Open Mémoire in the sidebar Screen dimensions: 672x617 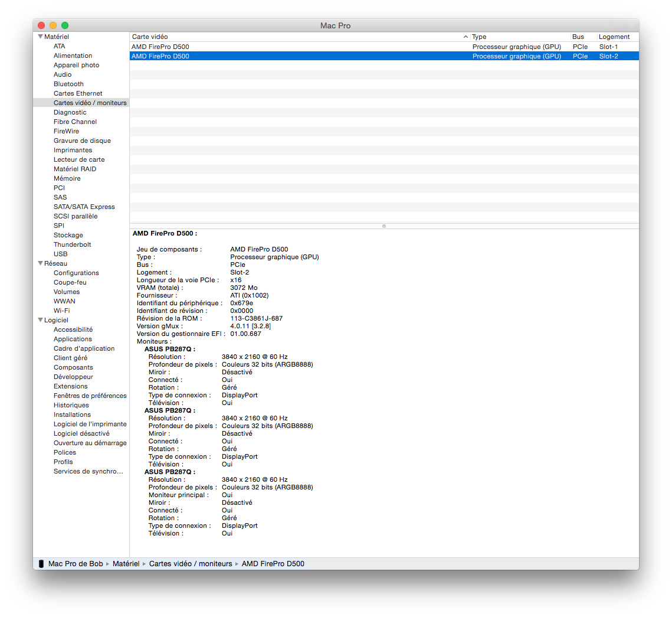(67, 178)
